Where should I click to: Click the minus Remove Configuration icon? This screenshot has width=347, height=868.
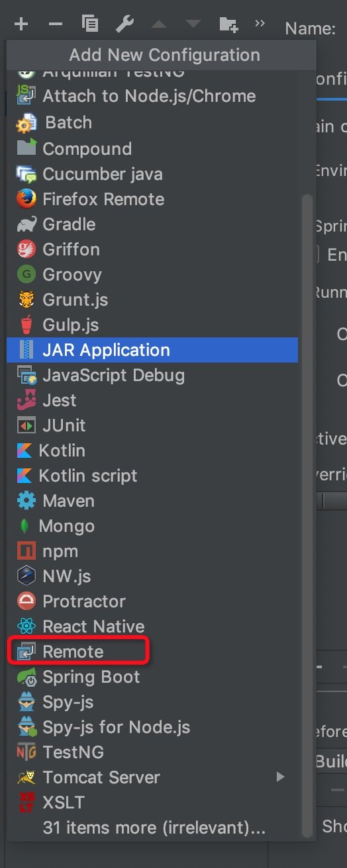point(56,24)
